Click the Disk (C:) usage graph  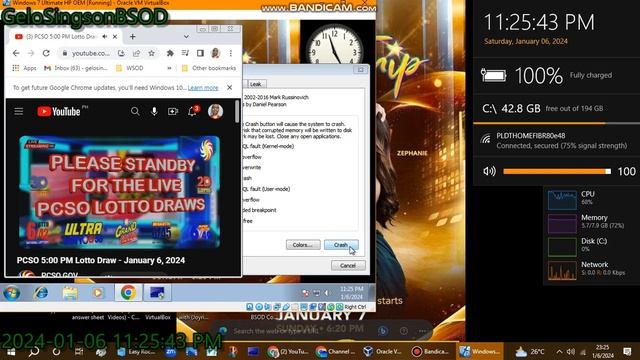click(562, 247)
